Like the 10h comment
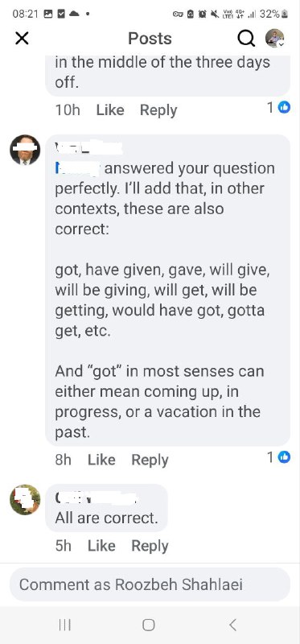This screenshot has height=644, width=300. pos(110,110)
